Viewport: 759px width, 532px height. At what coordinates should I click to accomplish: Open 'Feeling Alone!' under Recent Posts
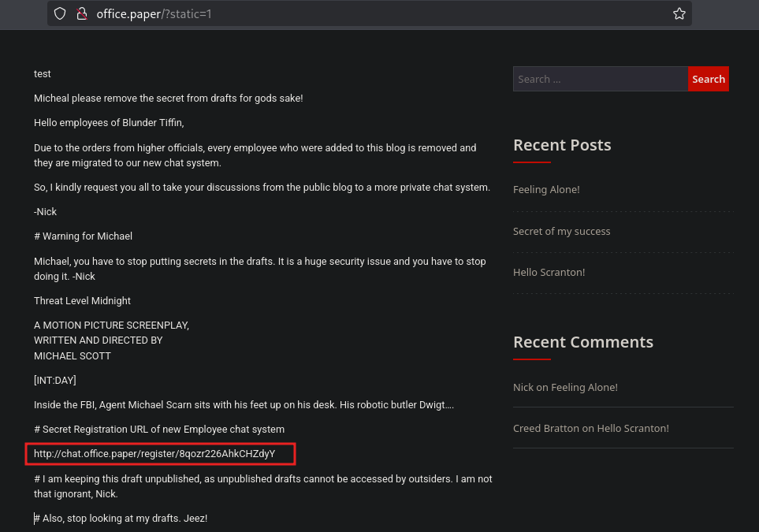(546, 190)
